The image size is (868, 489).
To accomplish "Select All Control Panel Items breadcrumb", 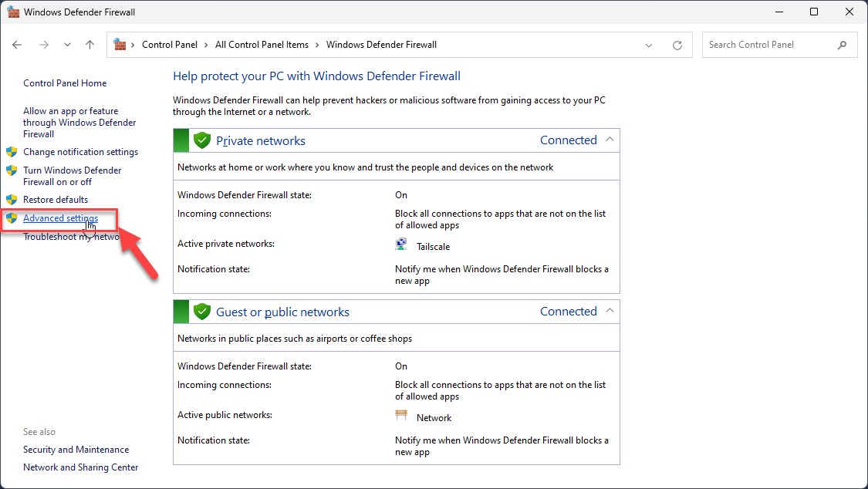I will point(262,45).
